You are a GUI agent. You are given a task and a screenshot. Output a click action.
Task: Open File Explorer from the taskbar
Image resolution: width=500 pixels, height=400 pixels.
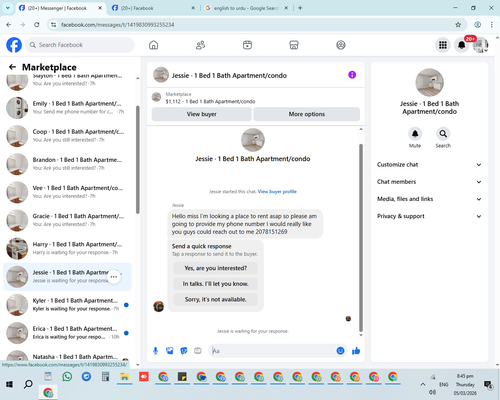[x=124, y=377]
